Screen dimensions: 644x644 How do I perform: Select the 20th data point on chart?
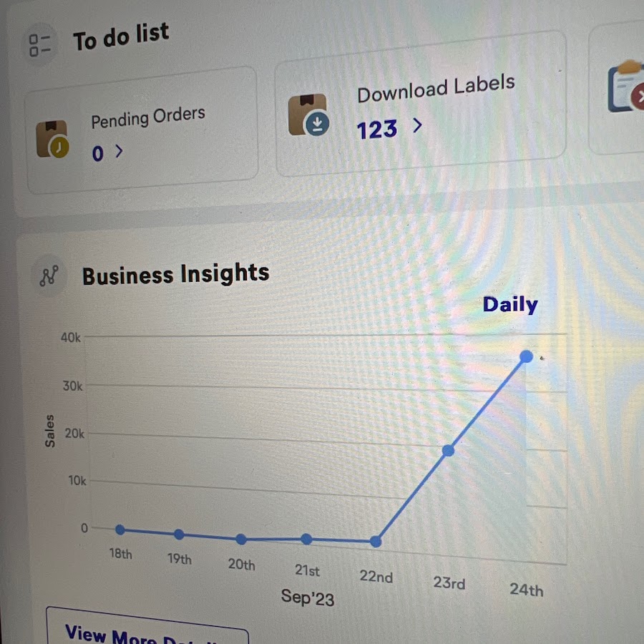point(241,540)
